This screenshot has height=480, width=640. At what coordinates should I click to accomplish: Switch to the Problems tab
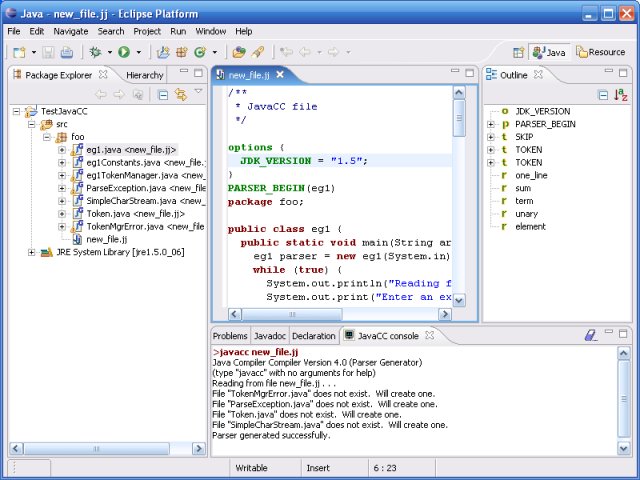pyautogui.click(x=230, y=336)
